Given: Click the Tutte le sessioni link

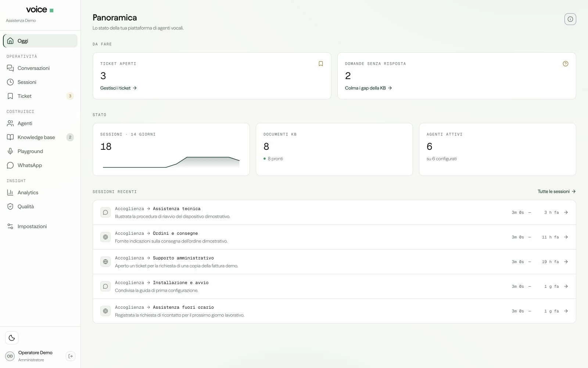Looking at the screenshot, I should (x=556, y=191).
